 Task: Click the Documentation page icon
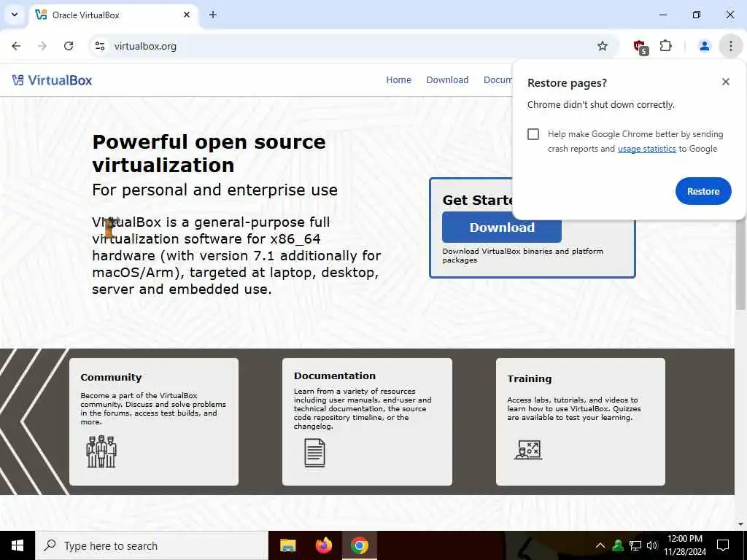[315, 453]
